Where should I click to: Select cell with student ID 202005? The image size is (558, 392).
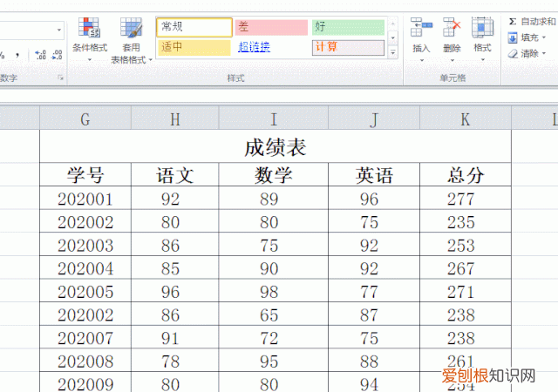(85, 291)
